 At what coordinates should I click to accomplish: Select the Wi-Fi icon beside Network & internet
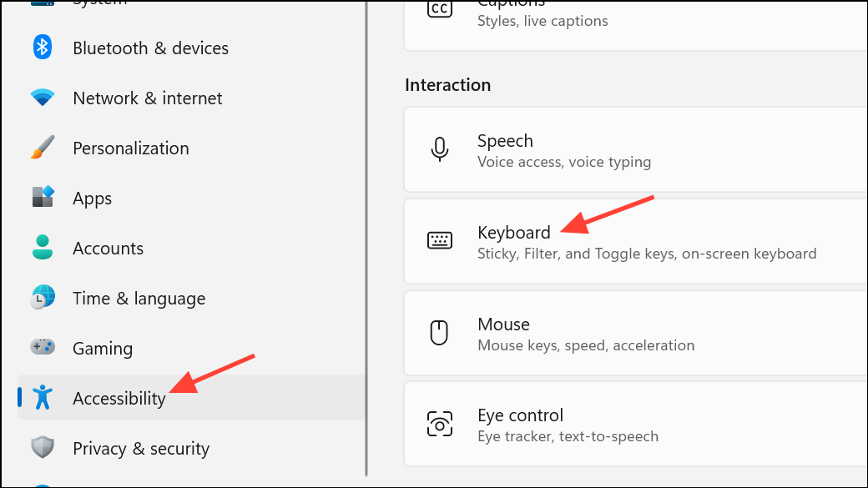[x=42, y=98]
